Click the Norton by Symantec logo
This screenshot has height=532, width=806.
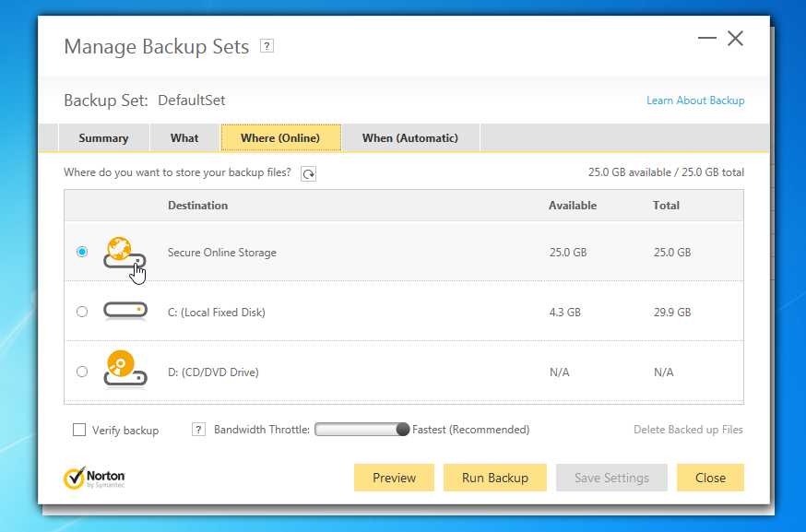95,478
